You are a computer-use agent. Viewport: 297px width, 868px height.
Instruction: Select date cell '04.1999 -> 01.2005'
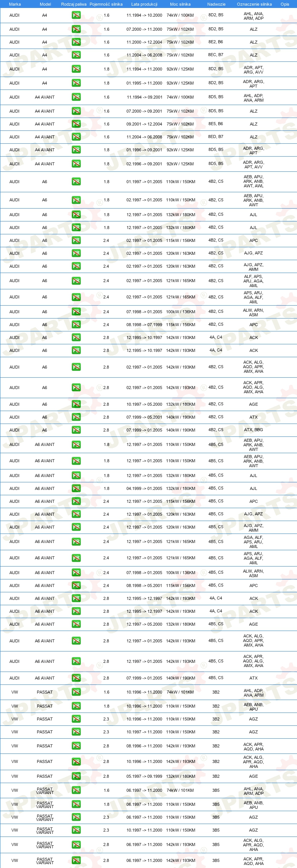coord(144,488)
